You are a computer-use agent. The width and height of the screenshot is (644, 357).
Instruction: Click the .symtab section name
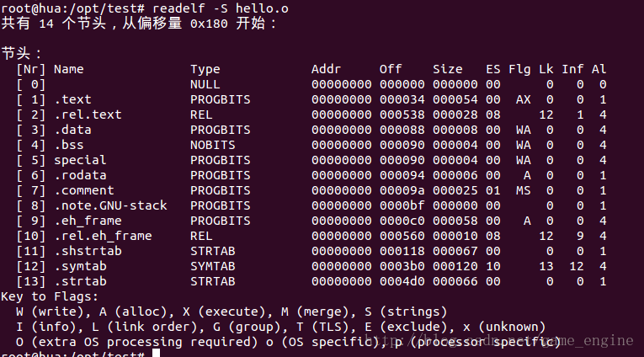80,266
